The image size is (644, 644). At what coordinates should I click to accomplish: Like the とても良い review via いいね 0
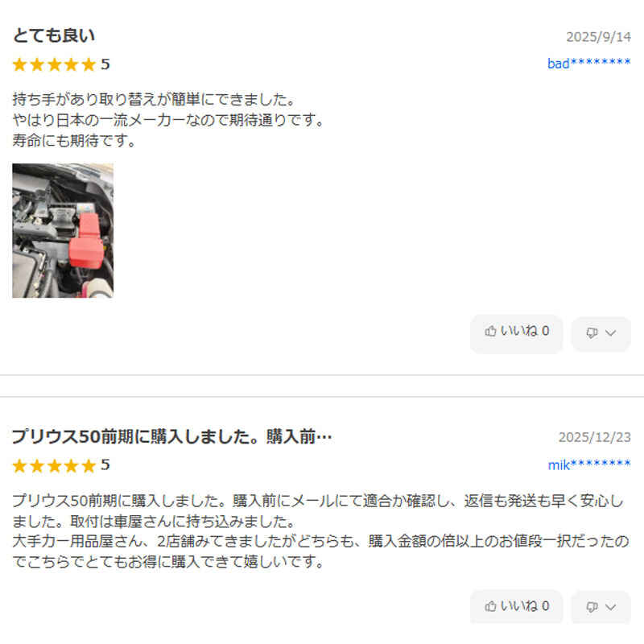pyautogui.click(x=516, y=331)
